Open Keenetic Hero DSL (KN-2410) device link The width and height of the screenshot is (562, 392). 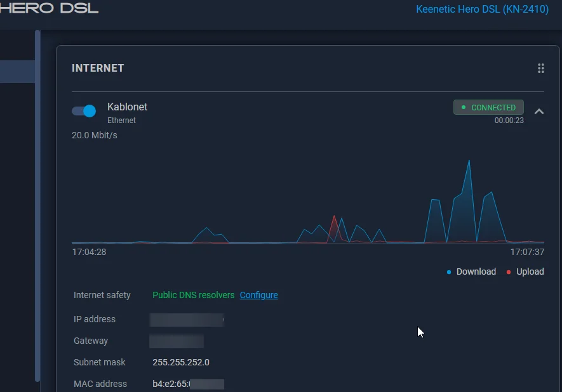point(482,9)
